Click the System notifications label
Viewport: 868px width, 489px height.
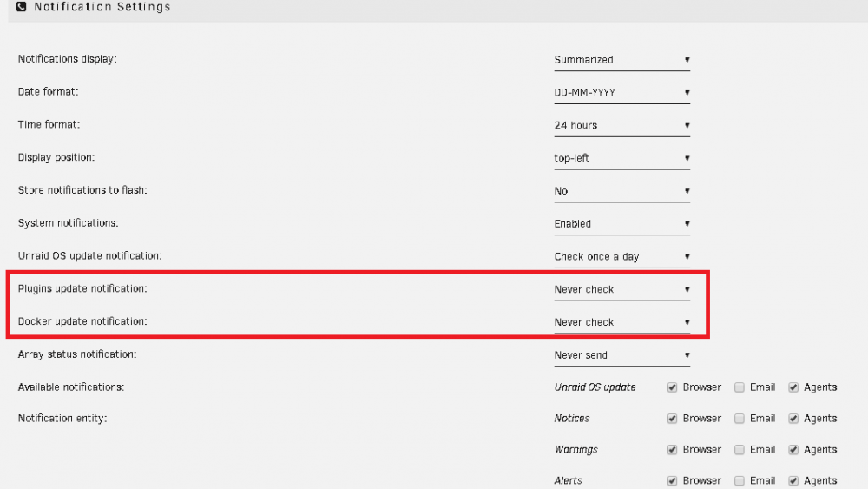click(68, 223)
